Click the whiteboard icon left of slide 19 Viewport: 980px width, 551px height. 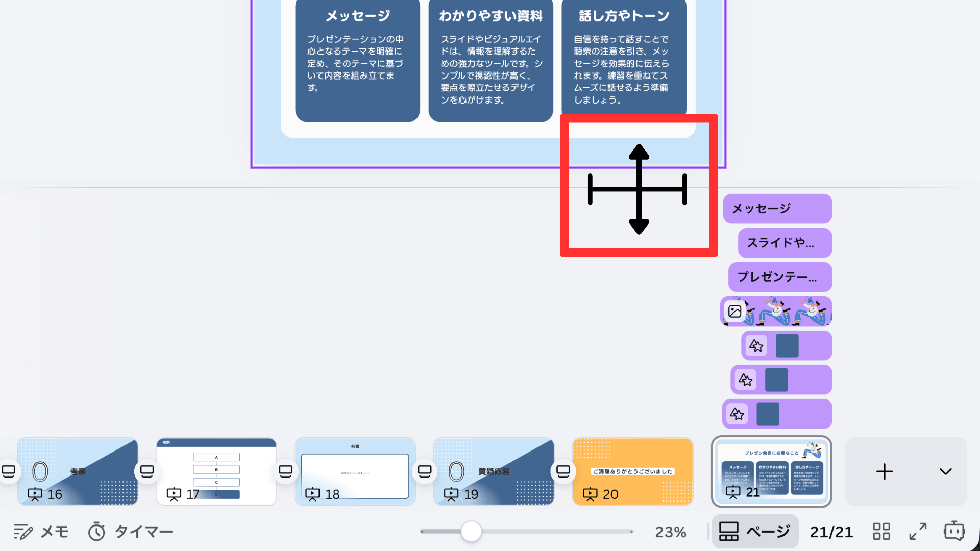424,471
